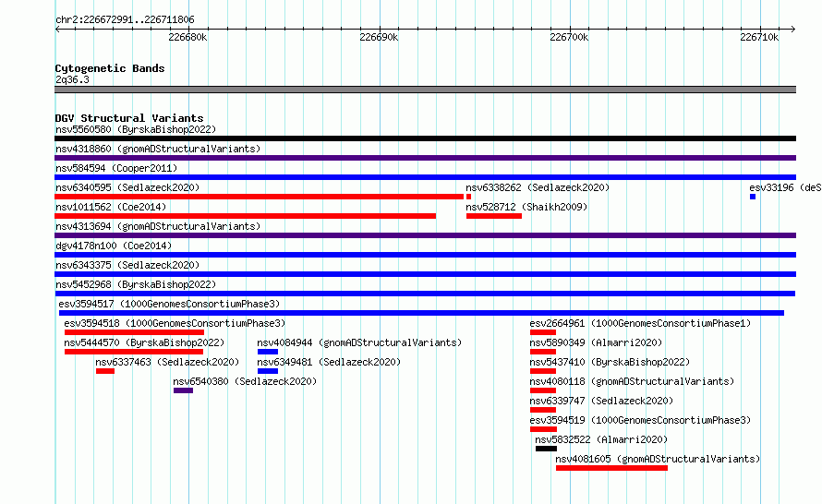Open nsv6340595 (Sedlazeck2020) label

pyautogui.click(x=127, y=187)
